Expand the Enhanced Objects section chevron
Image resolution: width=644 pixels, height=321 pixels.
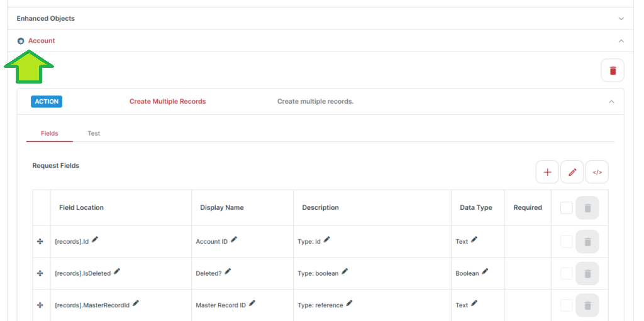pos(621,18)
